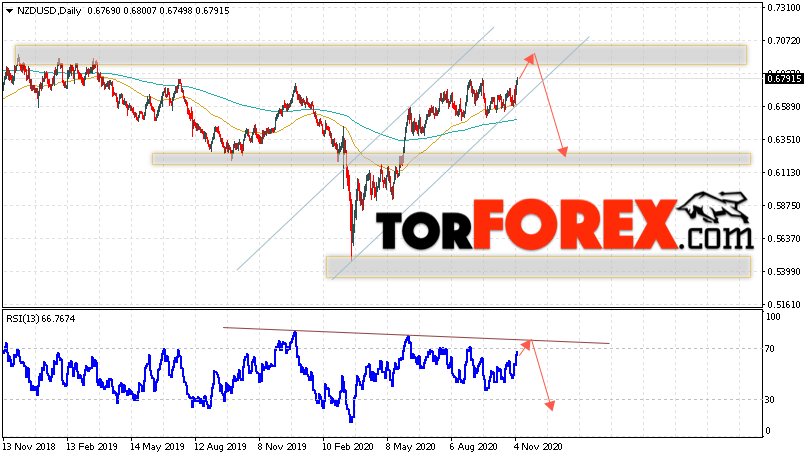Click the 0.73100 price axis label

784,8
